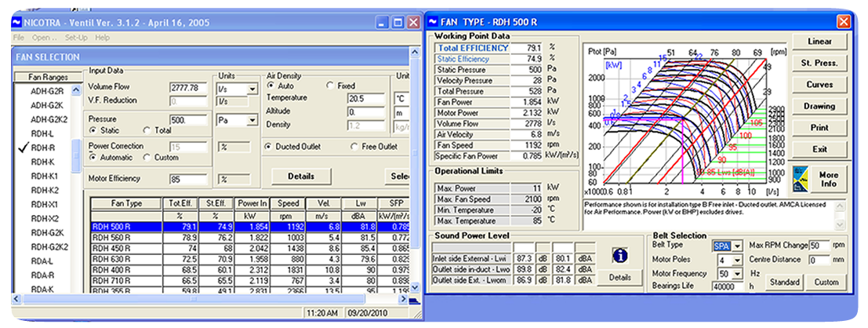Screen dimensions: 868x328
Task: Select the Total pressure radio button
Action: (x=147, y=130)
